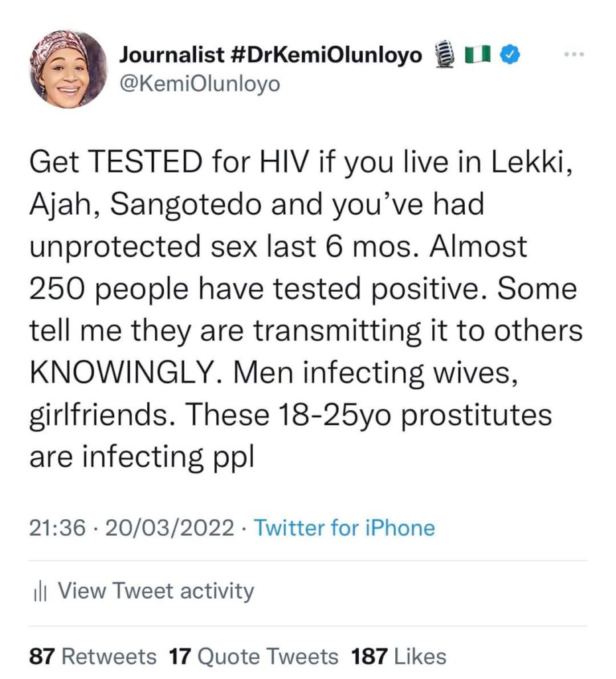616x679 pixels.
Task: View the 87 Retweets list
Action: click(93, 656)
